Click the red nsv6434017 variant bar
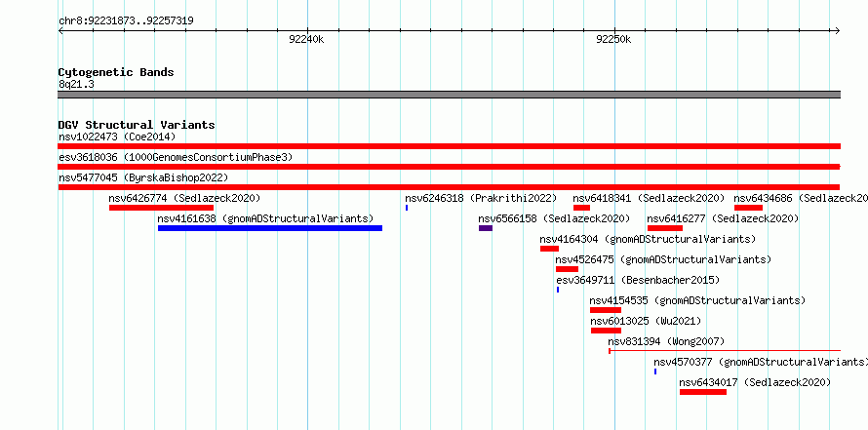The width and height of the screenshot is (868, 430). tap(703, 392)
